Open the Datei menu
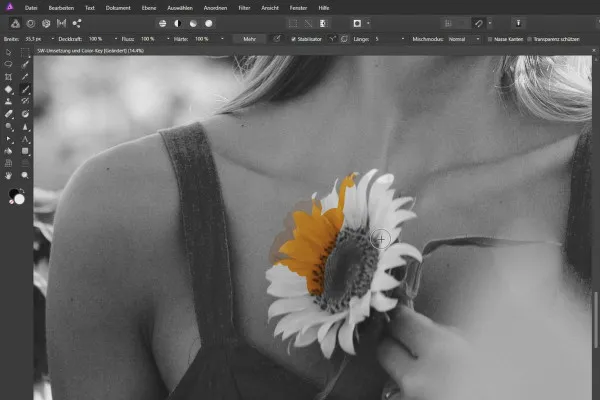The image size is (600, 400). (x=31, y=8)
